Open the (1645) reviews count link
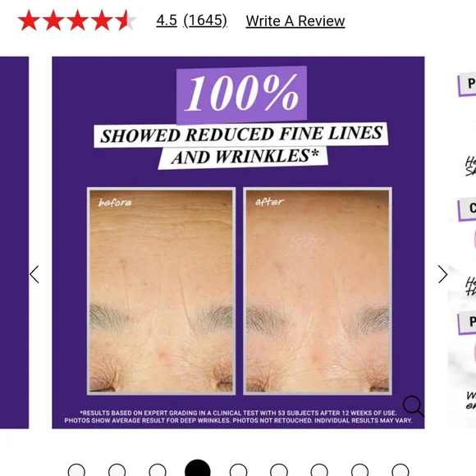476x476 pixels. click(x=205, y=21)
